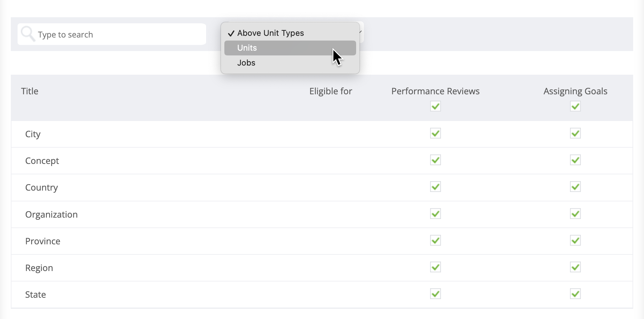Click the Title column header
The height and width of the screenshot is (319, 644).
pos(30,91)
